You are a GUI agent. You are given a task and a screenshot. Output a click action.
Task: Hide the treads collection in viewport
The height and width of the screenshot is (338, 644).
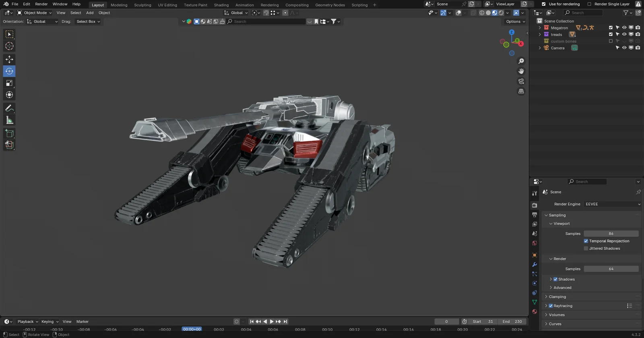624,34
